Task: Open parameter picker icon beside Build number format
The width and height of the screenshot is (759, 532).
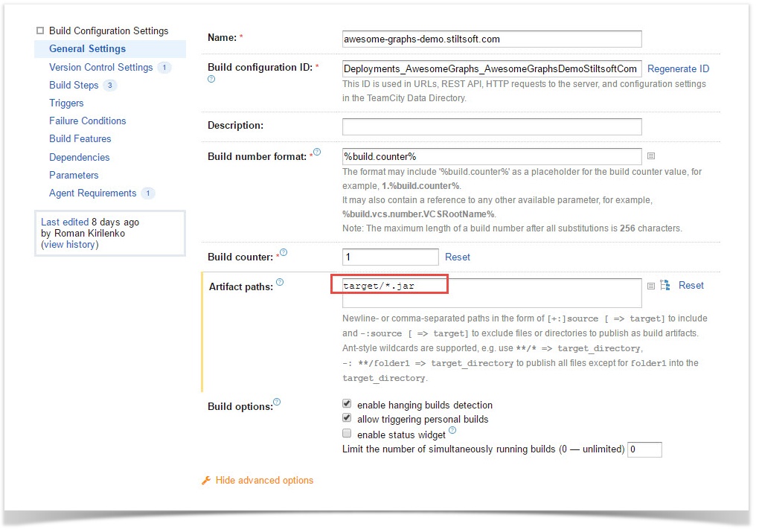Action: pos(651,156)
